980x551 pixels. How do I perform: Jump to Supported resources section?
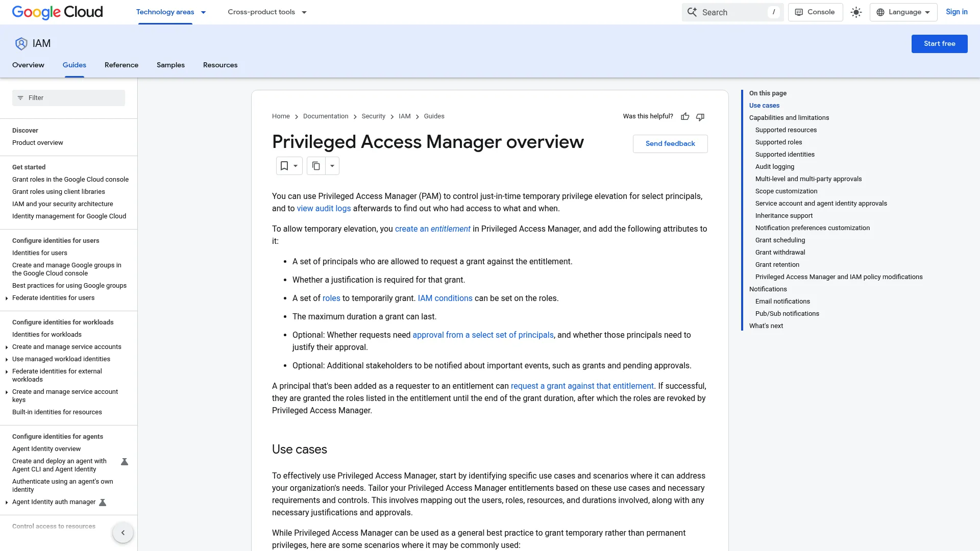pyautogui.click(x=786, y=130)
